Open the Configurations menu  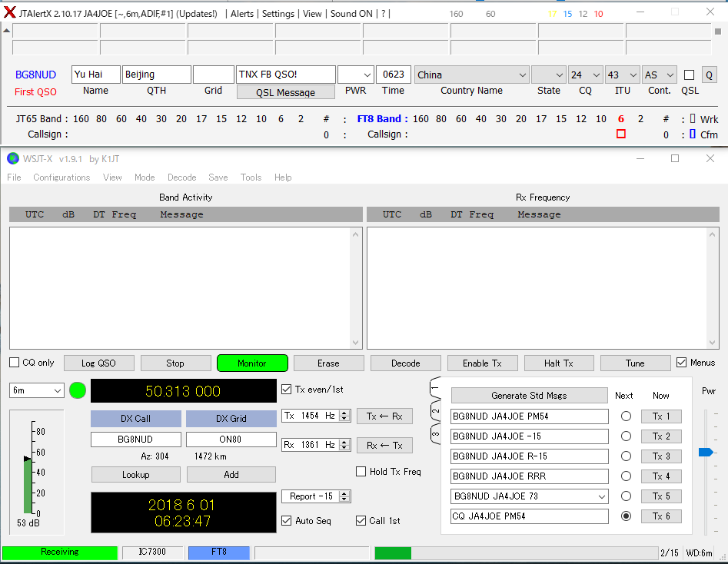click(61, 177)
